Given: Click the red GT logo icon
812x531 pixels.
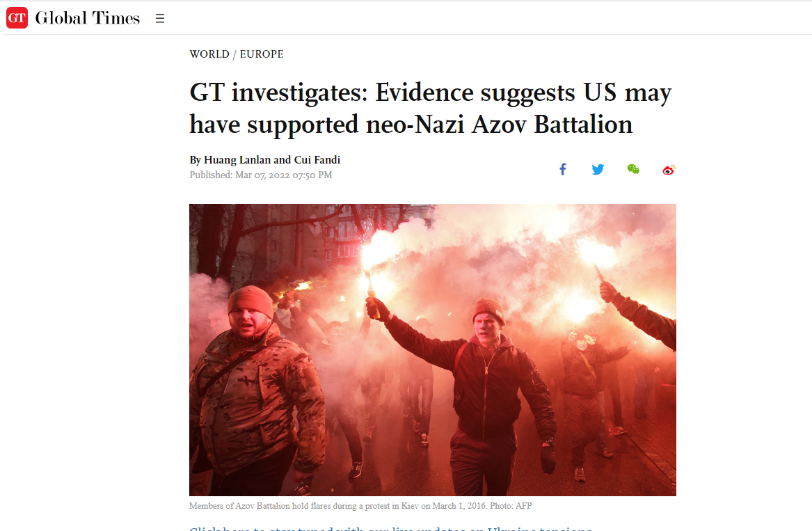Looking at the screenshot, I should click(x=17, y=18).
